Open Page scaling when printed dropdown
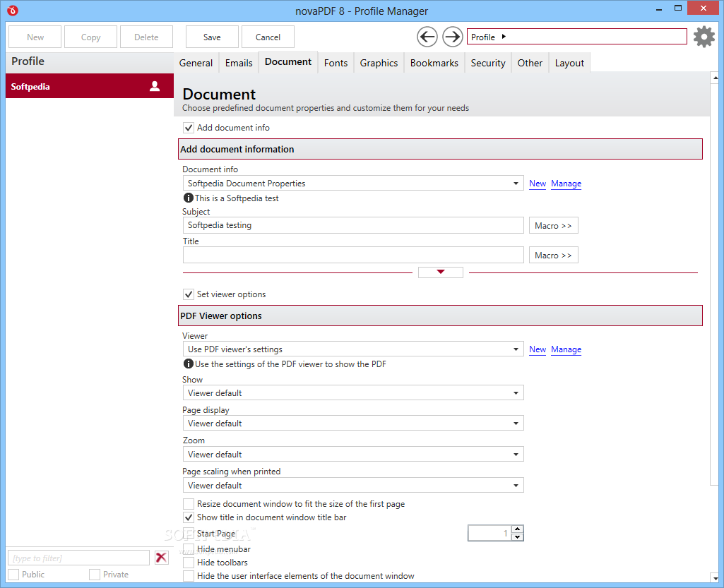Image resolution: width=724 pixels, height=588 pixels. tap(353, 485)
